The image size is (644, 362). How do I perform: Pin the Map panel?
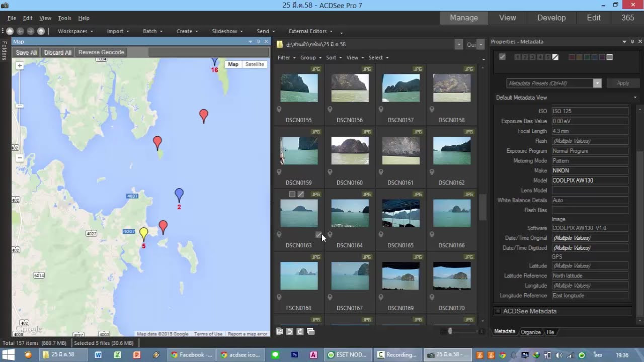pyautogui.click(x=259, y=41)
